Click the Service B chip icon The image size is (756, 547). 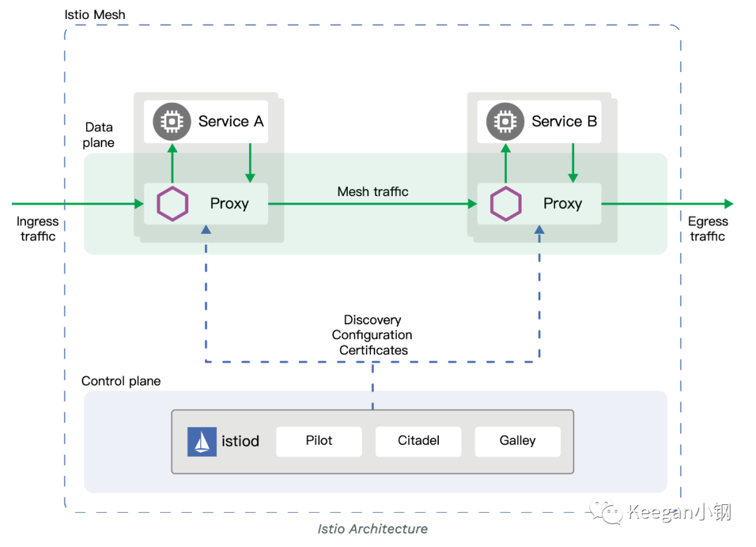pos(505,122)
